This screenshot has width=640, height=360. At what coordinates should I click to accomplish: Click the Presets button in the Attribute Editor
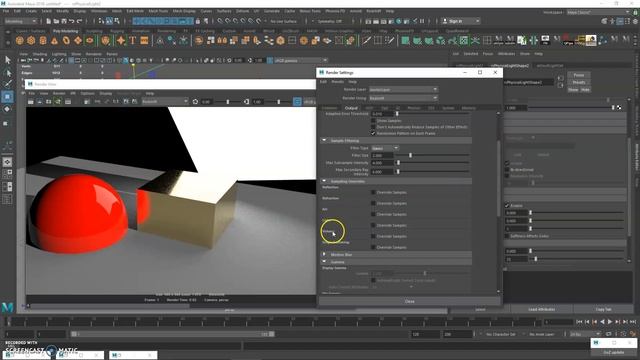tap(579, 82)
